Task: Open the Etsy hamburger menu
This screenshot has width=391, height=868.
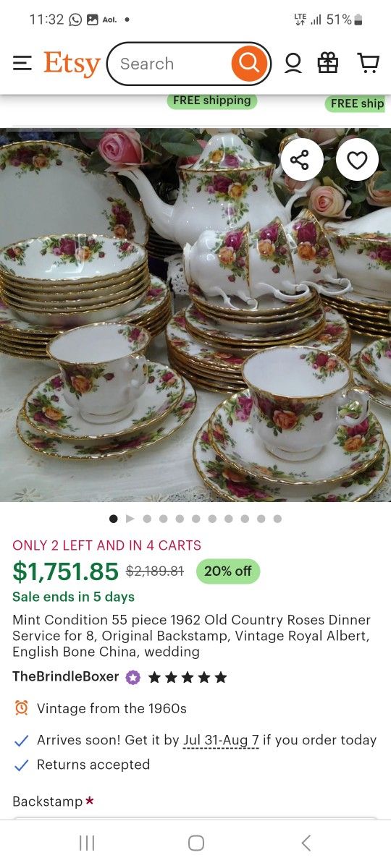Action: [22, 64]
